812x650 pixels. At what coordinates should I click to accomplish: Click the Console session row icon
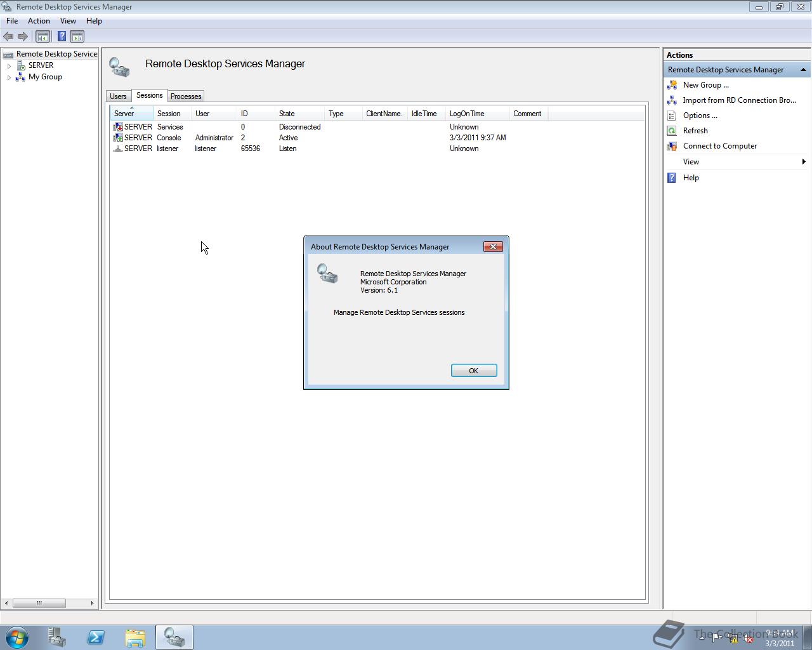pyautogui.click(x=117, y=138)
